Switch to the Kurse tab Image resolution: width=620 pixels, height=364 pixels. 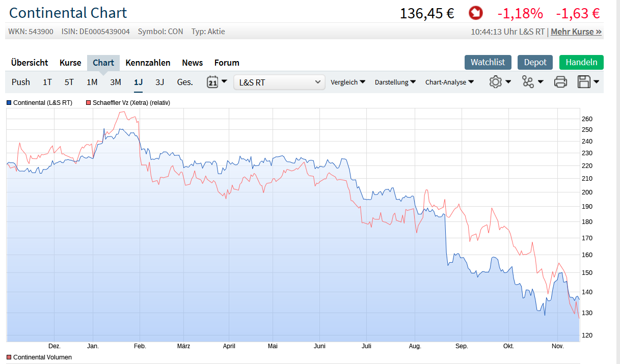click(70, 63)
